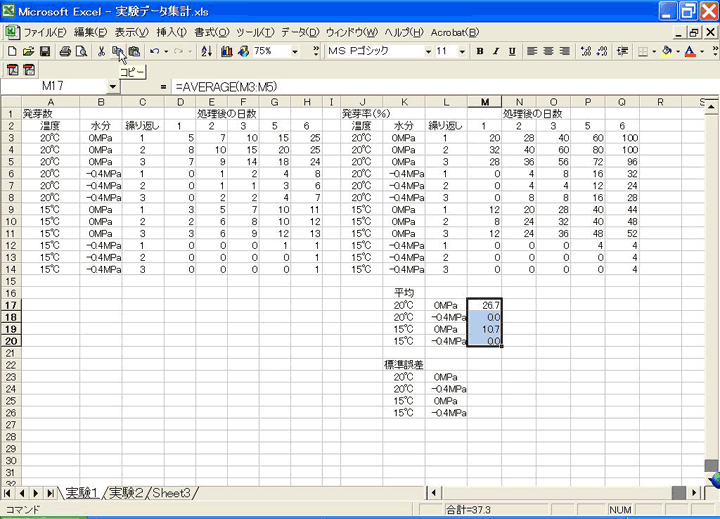Click the Cut scissors icon
The height and width of the screenshot is (519, 720).
[x=101, y=51]
